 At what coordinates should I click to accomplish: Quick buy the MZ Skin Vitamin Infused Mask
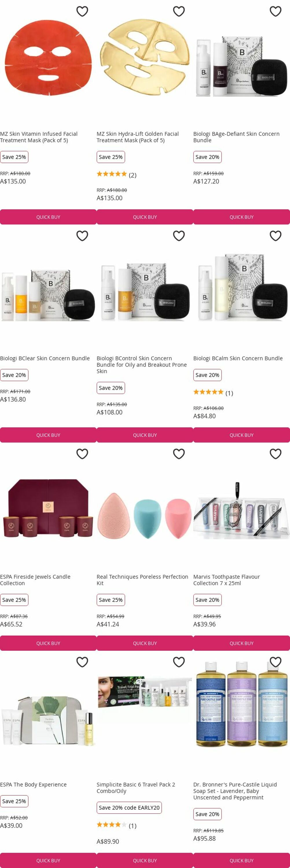tap(48, 217)
